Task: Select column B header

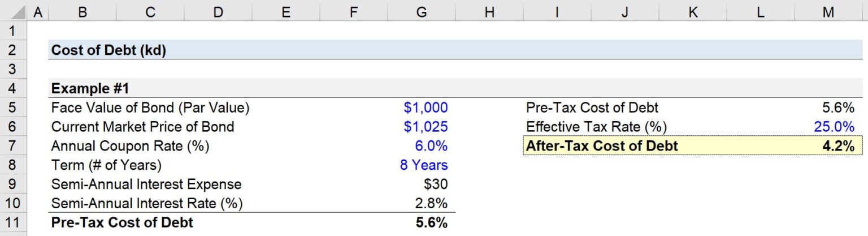Action: point(82,12)
